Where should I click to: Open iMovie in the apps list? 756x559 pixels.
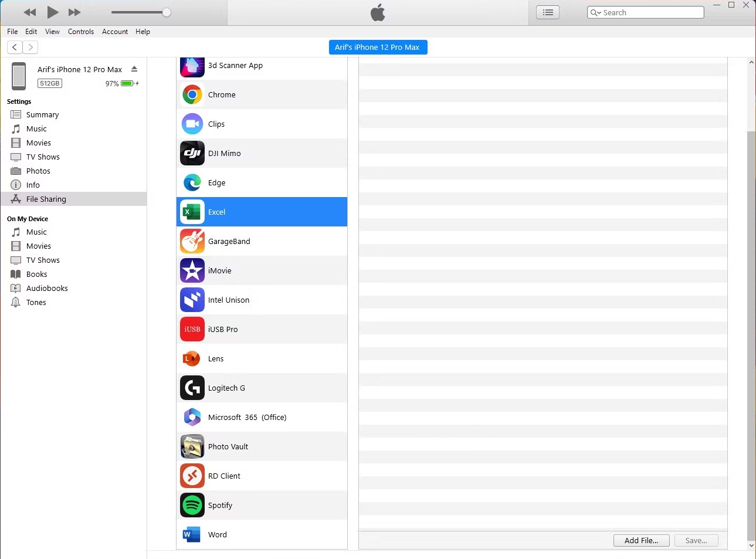coord(262,270)
